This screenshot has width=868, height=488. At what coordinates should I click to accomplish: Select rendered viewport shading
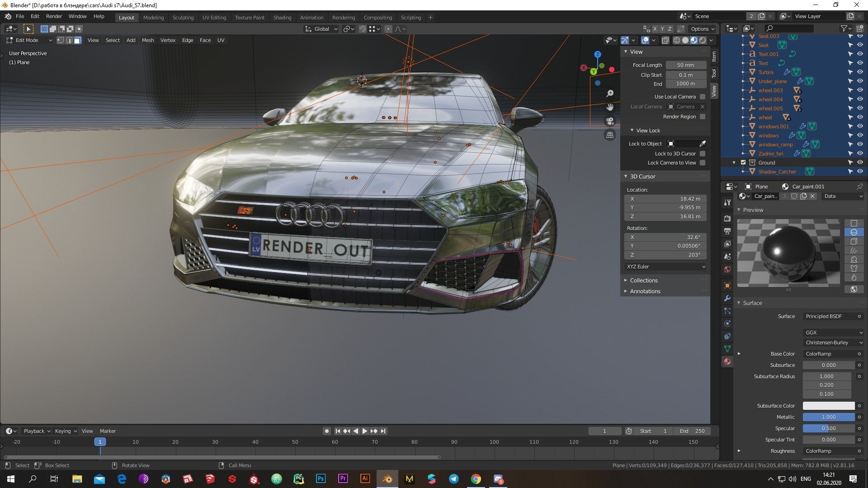click(x=703, y=40)
